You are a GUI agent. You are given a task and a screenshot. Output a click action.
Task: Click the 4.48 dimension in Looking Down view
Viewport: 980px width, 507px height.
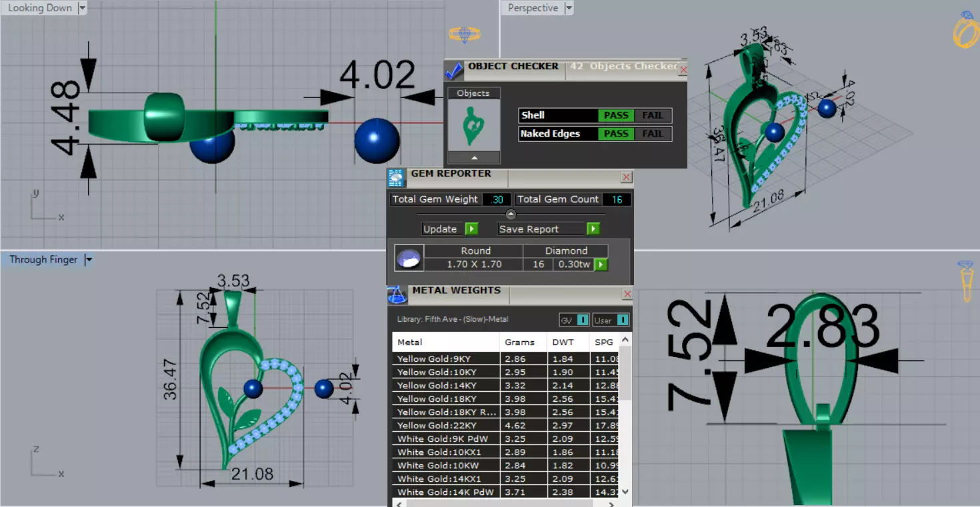(67, 118)
